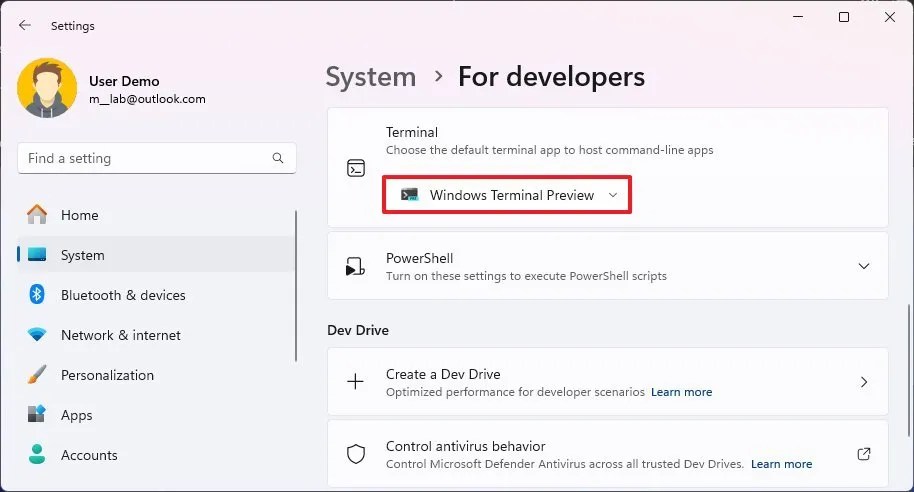This screenshot has height=492, width=914.
Task: Open Network & internet settings
Action: click(x=156, y=335)
